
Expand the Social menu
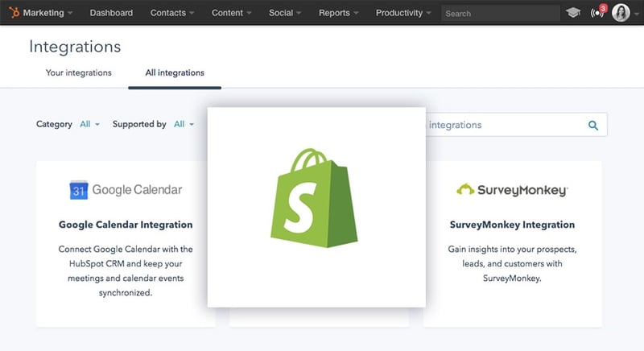(x=285, y=13)
